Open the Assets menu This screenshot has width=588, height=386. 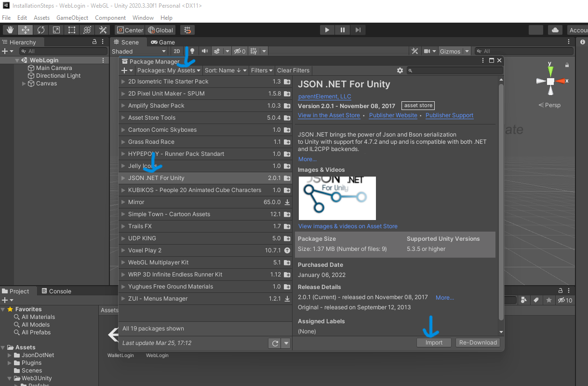(x=41, y=18)
